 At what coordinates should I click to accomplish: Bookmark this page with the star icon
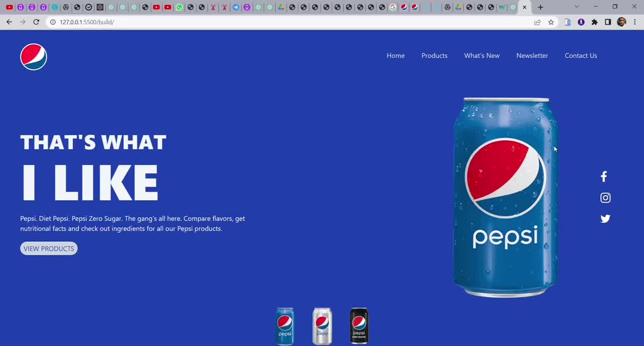pos(551,22)
